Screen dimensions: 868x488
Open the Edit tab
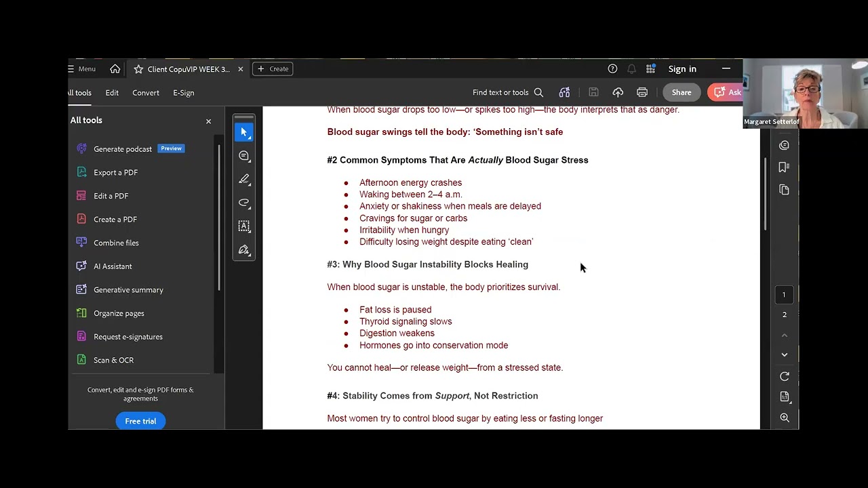[x=112, y=93]
